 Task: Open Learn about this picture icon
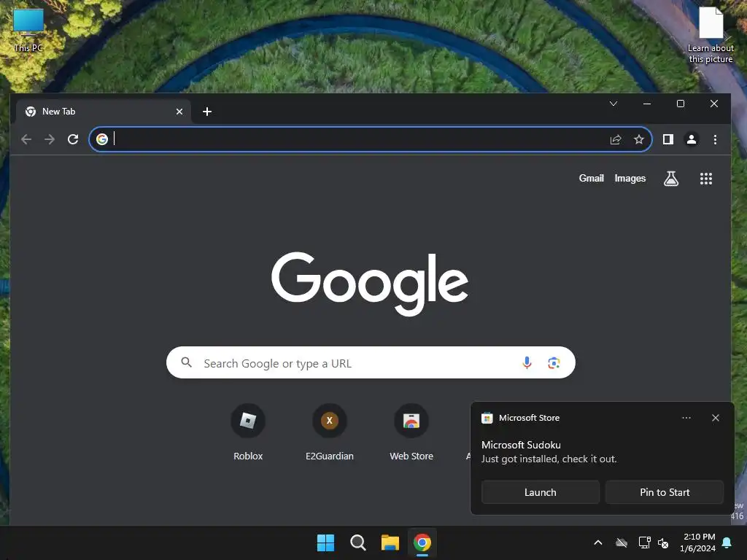point(711,35)
